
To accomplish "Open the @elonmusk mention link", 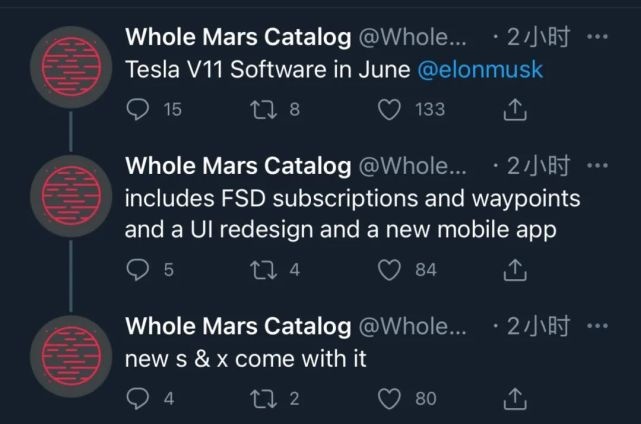I will coord(480,69).
